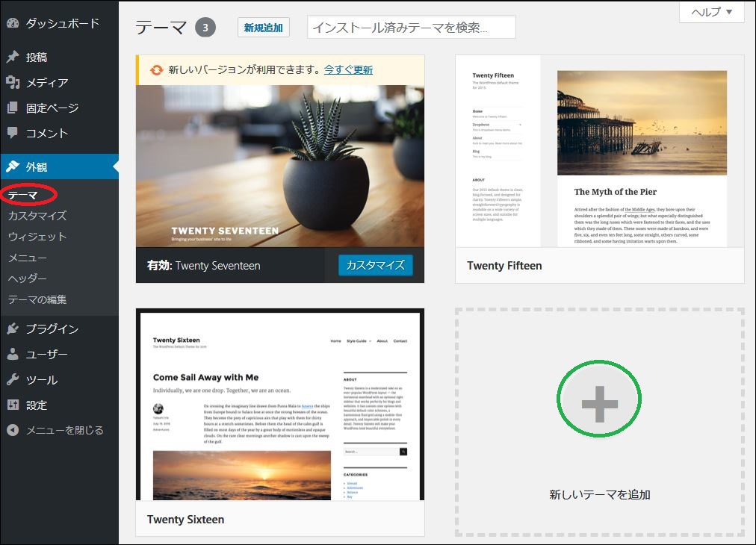This screenshot has width=756, height=545.
Task: Click the blue カスタマイズ button
Action: coord(376,265)
